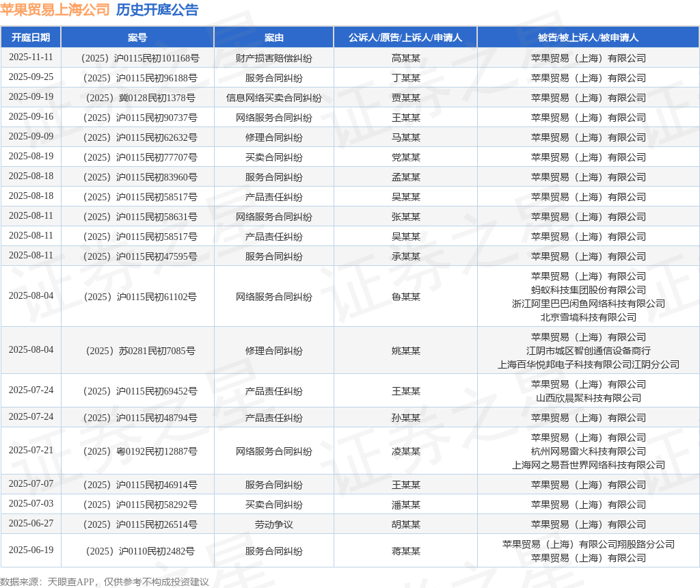The image size is (700, 588).
Task: Click the date 2025-09-25
Action: [x=31, y=77]
